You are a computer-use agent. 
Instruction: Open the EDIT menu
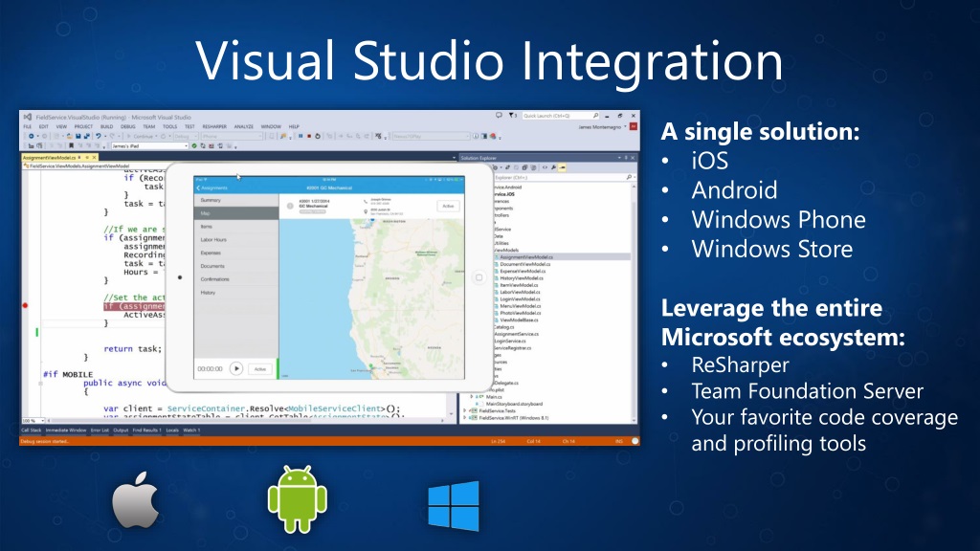(x=44, y=126)
